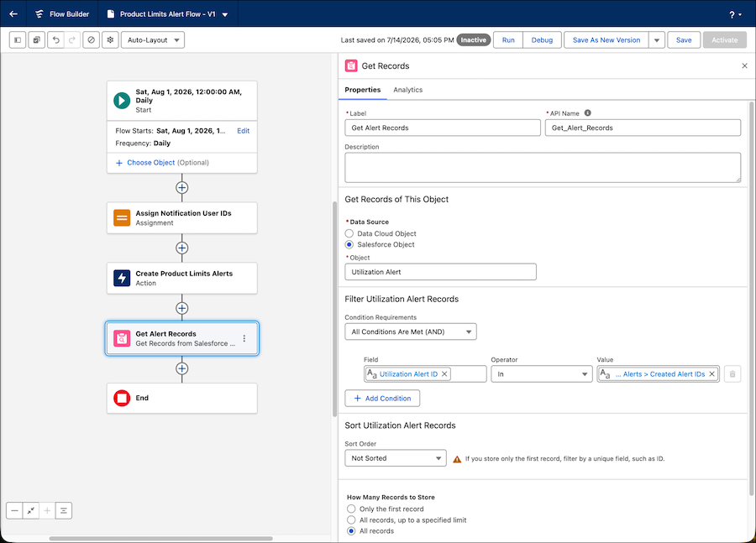Click the canvas layout lines icon

pos(64,511)
